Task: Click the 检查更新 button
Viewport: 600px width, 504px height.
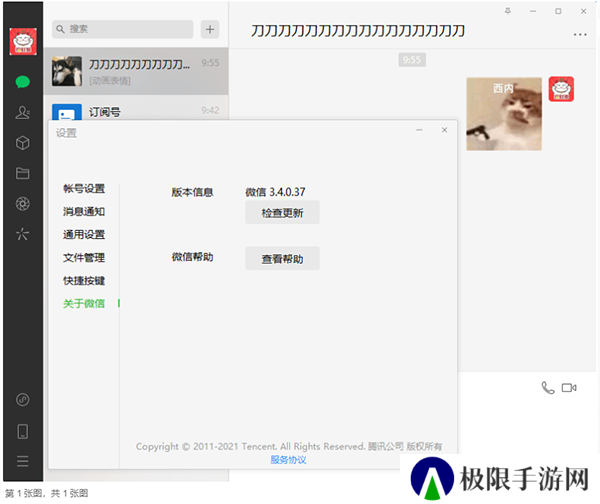Action: pyautogui.click(x=282, y=212)
